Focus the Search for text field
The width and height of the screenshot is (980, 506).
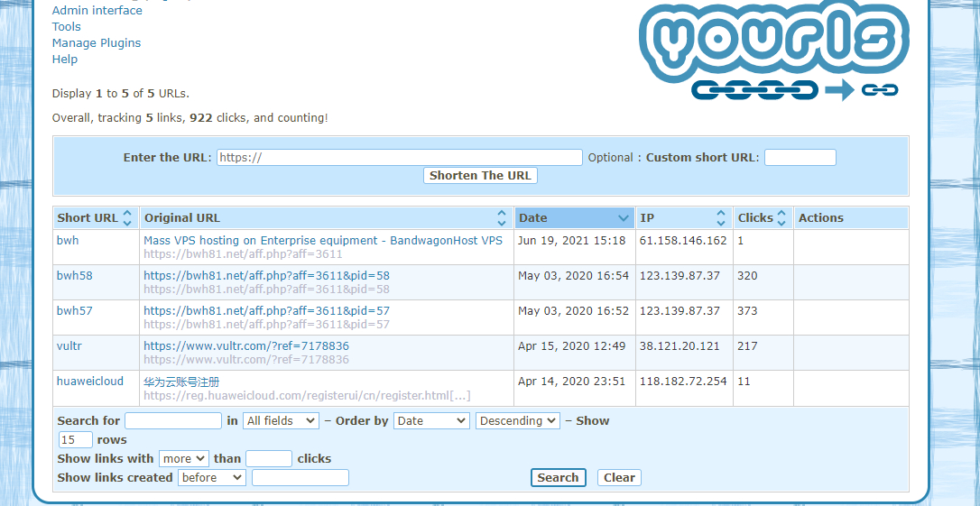173,421
